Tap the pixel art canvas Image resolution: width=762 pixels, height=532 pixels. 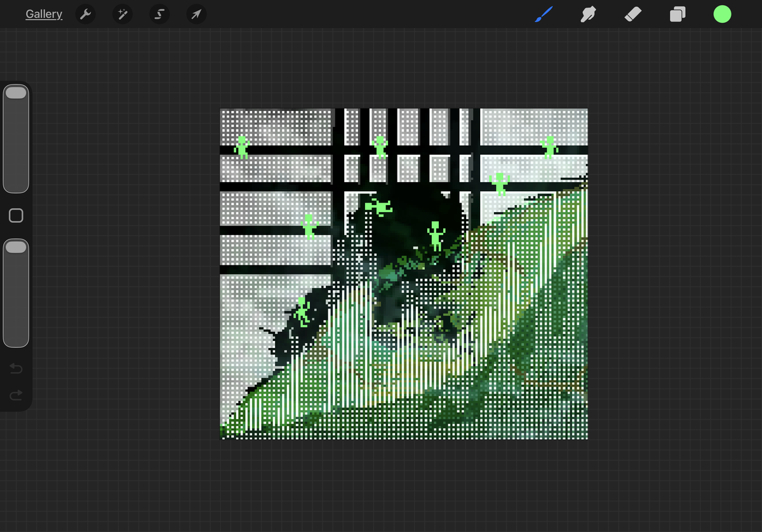[404, 274]
